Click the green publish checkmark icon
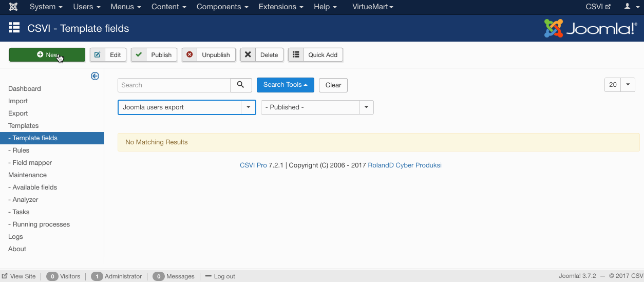Viewport: 644px width, 282px height. click(139, 54)
